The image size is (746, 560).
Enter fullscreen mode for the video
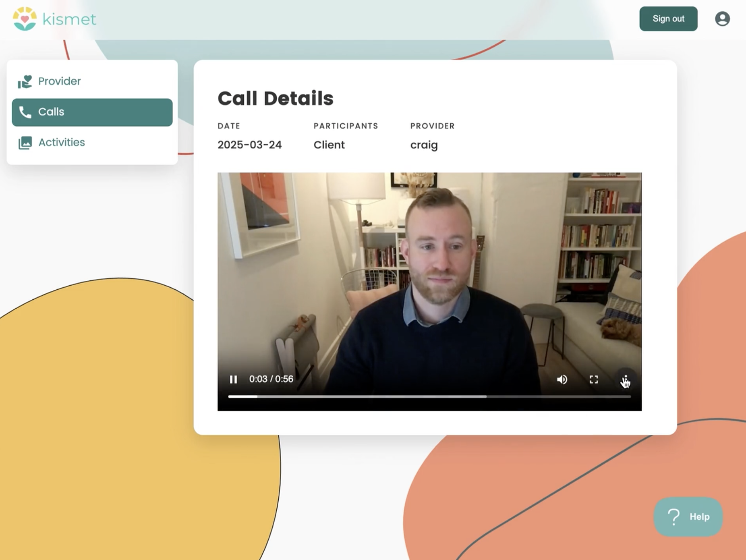[x=594, y=380]
